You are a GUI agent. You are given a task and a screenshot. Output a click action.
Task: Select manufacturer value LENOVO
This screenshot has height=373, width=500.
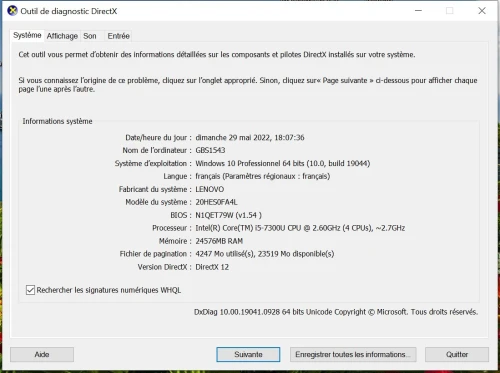210,189
